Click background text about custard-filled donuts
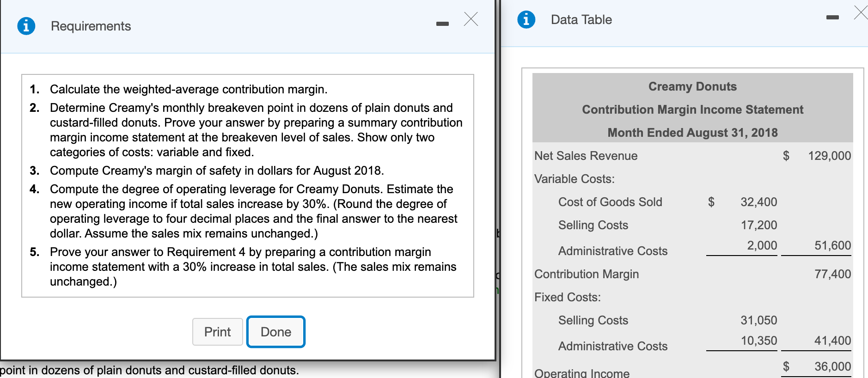Image resolution: width=868 pixels, height=378 pixels. (x=149, y=370)
